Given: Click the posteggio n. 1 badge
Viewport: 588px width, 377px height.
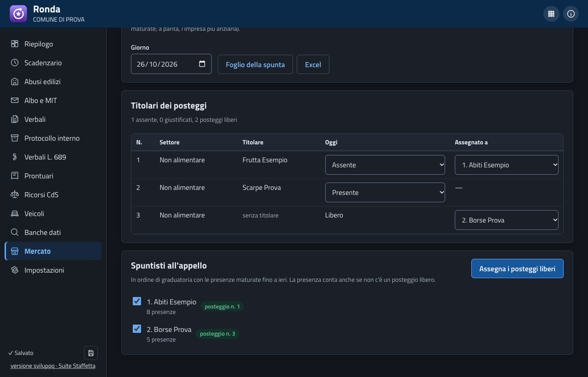Looking at the screenshot, I should pyautogui.click(x=222, y=306).
